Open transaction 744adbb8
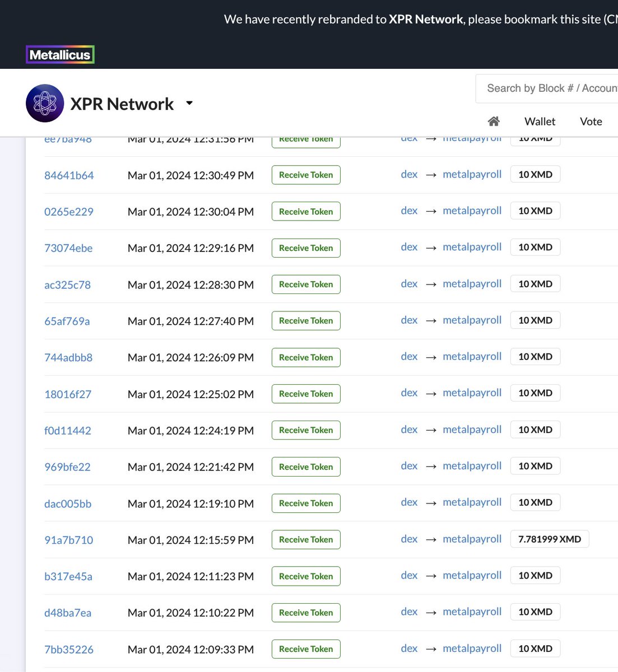Screen dimensions: 618x672 pyautogui.click(x=68, y=357)
